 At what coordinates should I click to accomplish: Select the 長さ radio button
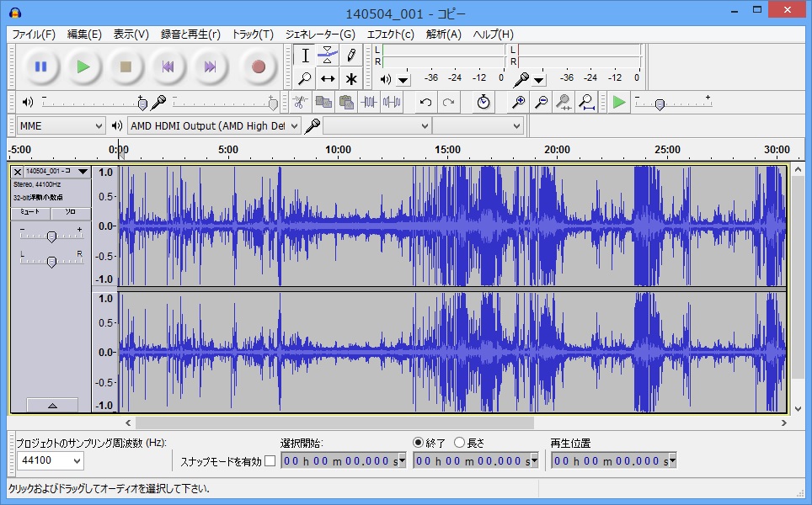tap(459, 443)
